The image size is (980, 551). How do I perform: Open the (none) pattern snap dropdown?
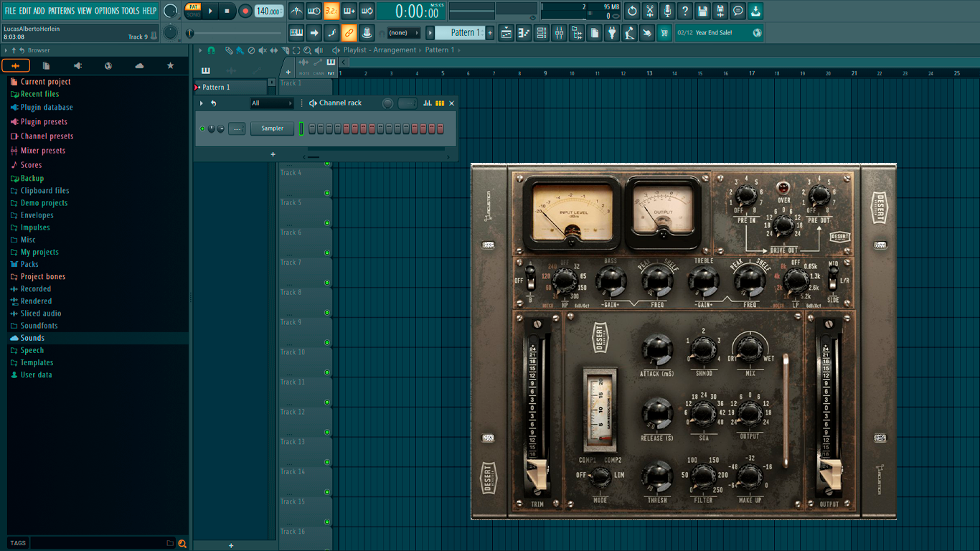(404, 32)
